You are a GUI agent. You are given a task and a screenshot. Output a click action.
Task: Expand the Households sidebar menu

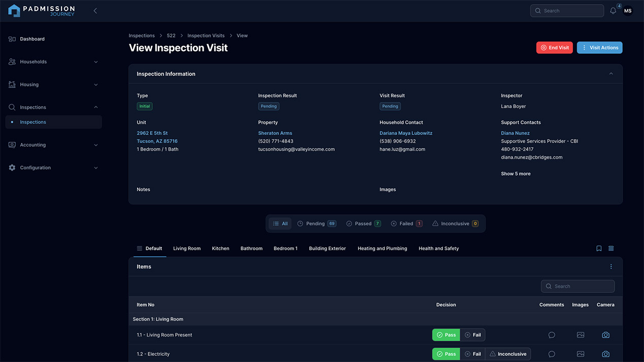pos(96,62)
